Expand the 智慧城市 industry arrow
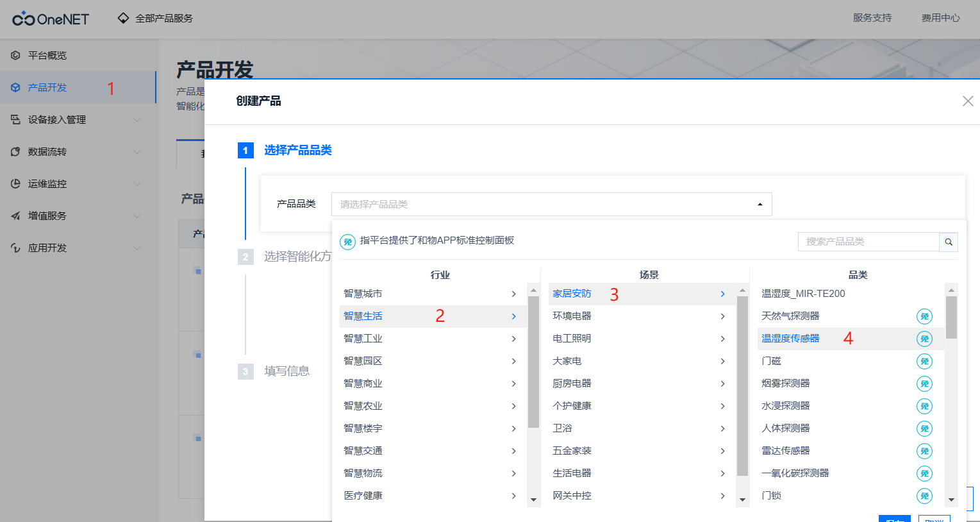The height and width of the screenshot is (522, 980). tap(513, 294)
